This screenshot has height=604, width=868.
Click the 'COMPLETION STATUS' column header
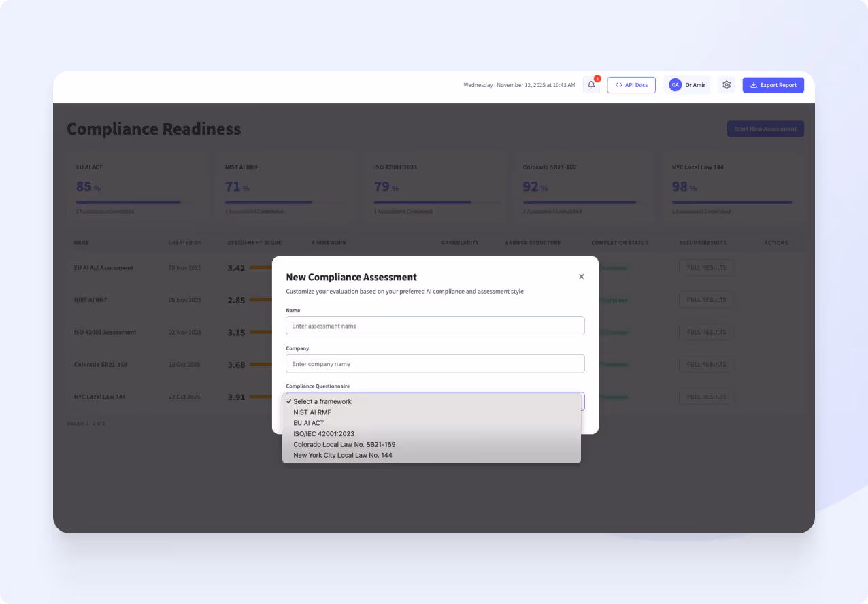620,243
